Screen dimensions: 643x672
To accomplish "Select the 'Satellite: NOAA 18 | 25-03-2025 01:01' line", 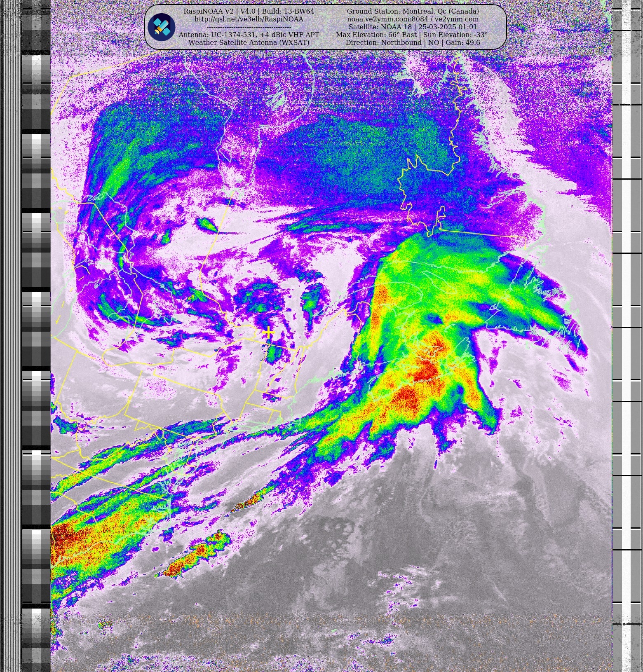I will tap(413, 27).
